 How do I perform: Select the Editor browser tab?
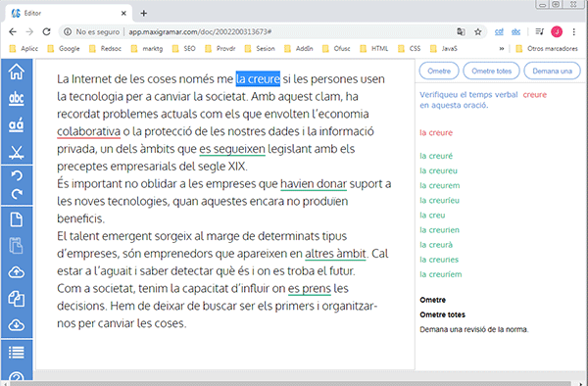68,13
